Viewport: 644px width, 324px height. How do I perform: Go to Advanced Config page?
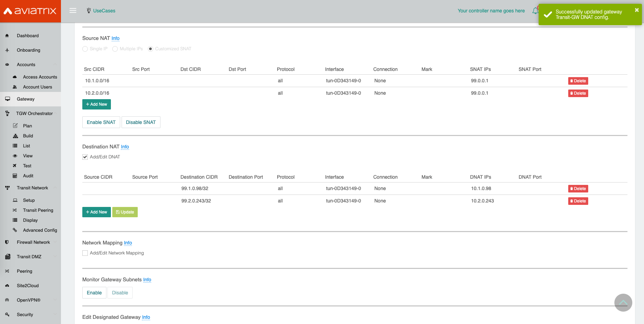pos(40,230)
